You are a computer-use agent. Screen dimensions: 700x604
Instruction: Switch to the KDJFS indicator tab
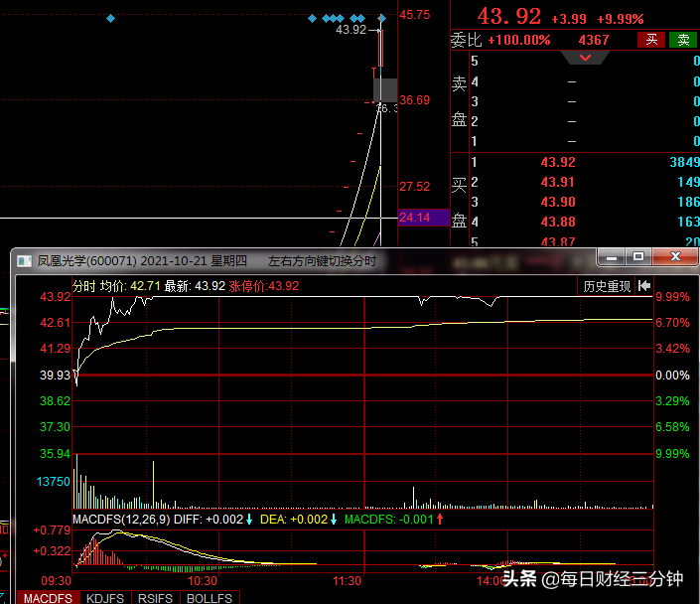(x=105, y=598)
